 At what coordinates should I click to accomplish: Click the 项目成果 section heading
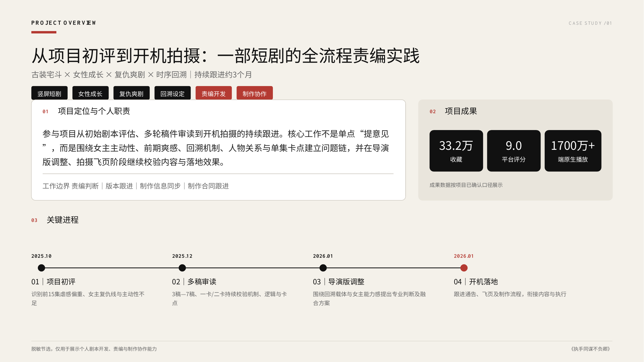pos(461,111)
